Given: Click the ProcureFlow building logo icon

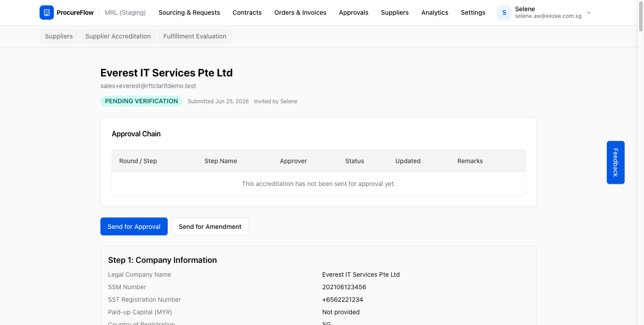Looking at the screenshot, I should click(x=47, y=13).
